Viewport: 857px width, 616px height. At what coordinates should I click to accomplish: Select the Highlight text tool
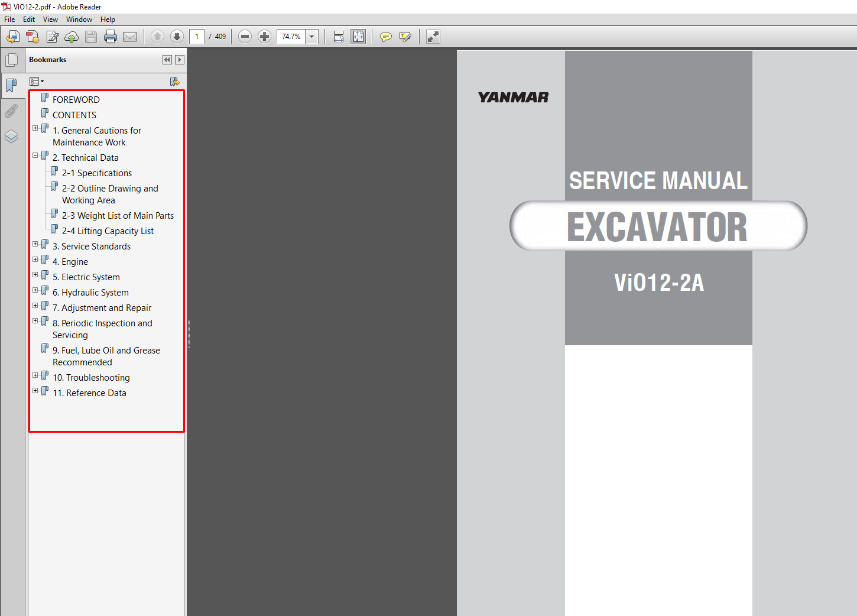pos(405,37)
